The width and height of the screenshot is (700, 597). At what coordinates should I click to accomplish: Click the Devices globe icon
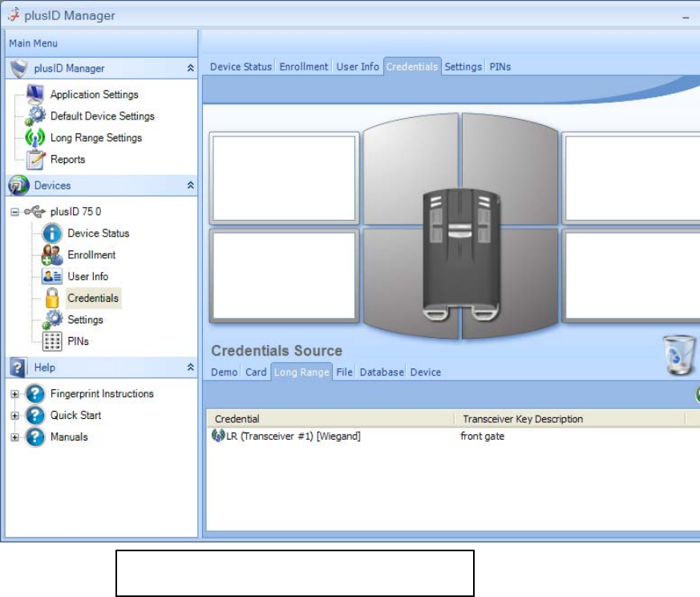tap(18, 185)
